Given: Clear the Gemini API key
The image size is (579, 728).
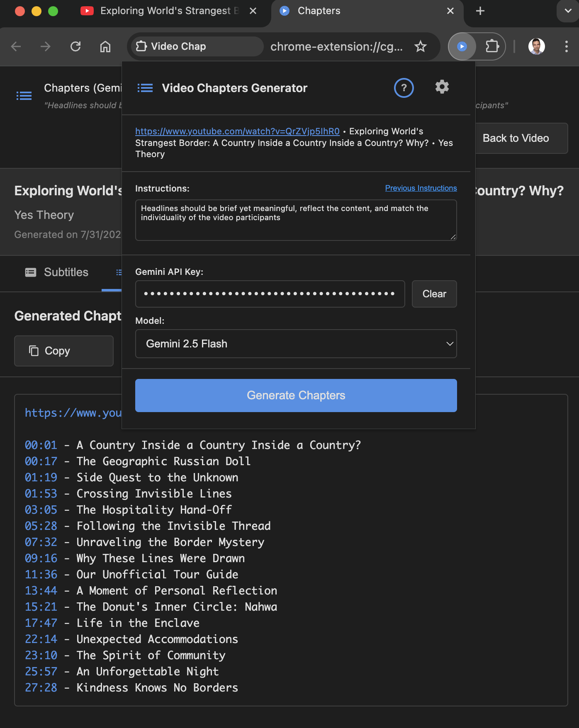Looking at the screenshot, I should 434,294.
